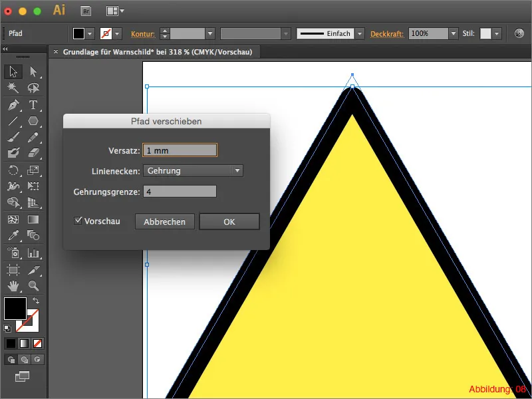Choose the Magic Wand tool
The height and width of the screenshot is (399, 532).
[13, 88]
